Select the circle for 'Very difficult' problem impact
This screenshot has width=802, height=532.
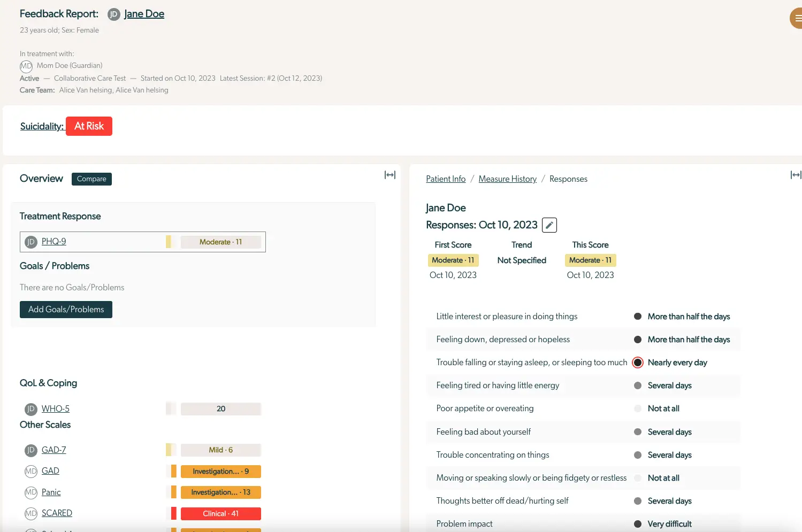[638, 523]
